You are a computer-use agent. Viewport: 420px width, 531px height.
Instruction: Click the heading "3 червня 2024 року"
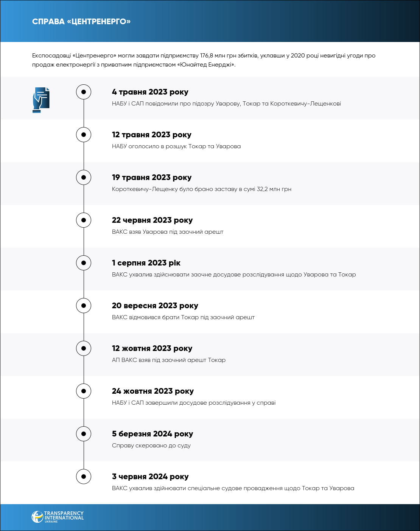pos(150,477)
